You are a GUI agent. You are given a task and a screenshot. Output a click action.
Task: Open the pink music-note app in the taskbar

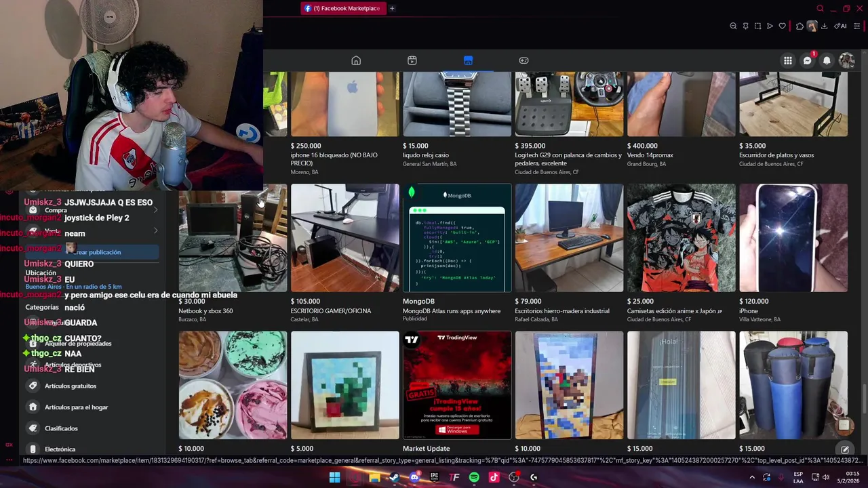(x=494, y=477)
